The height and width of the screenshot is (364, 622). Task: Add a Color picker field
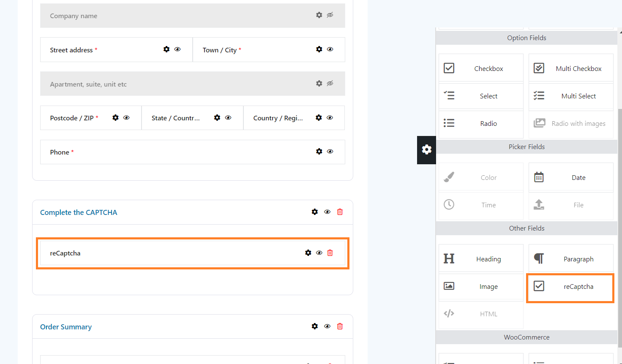481,177
